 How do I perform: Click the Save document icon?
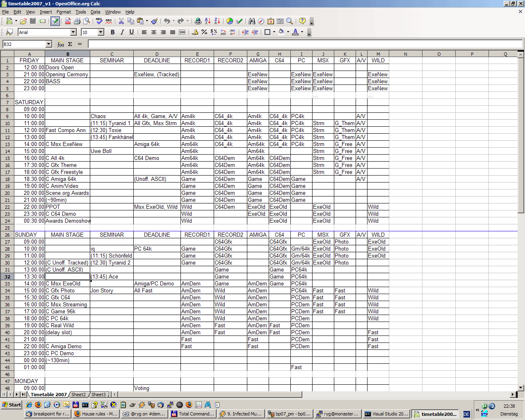33,21
